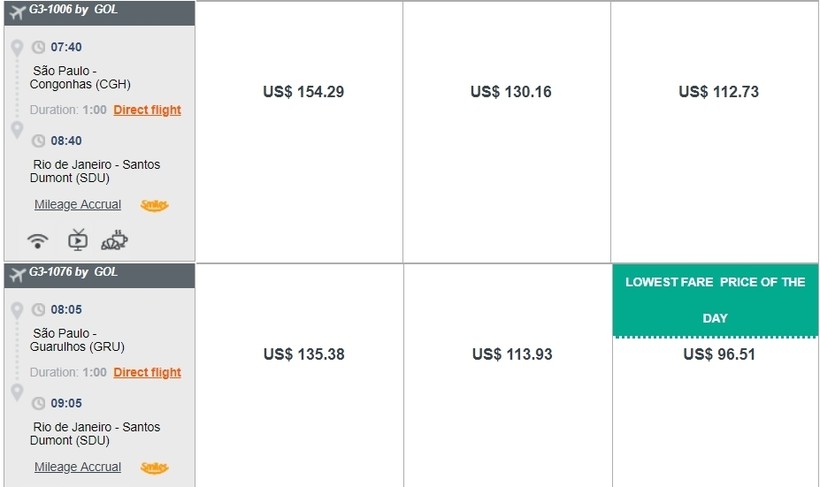
Task: Open Direct flight details for G3-1006
Action: point(147,110)
